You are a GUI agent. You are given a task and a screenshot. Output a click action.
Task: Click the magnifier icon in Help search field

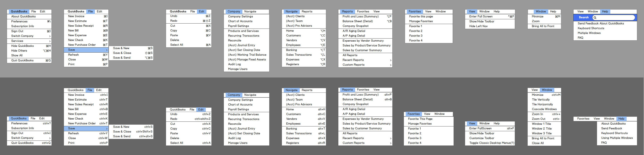click(x=595, y=17)
